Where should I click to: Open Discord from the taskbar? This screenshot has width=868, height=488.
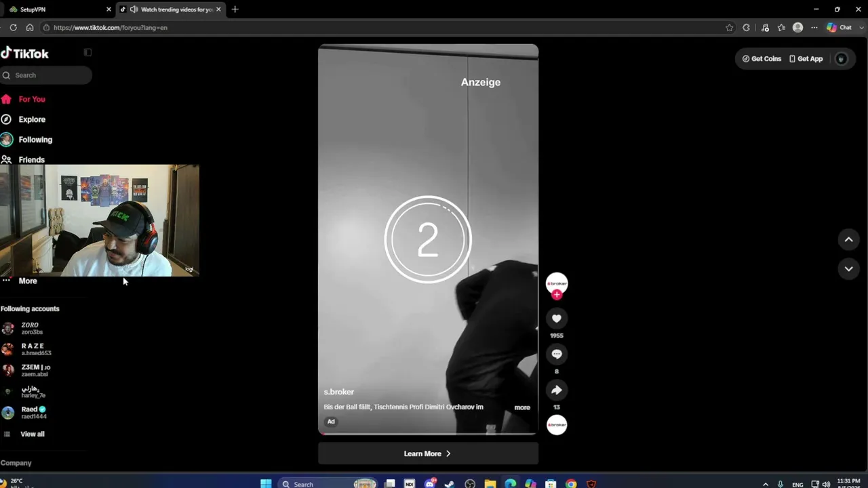(429, 484)
